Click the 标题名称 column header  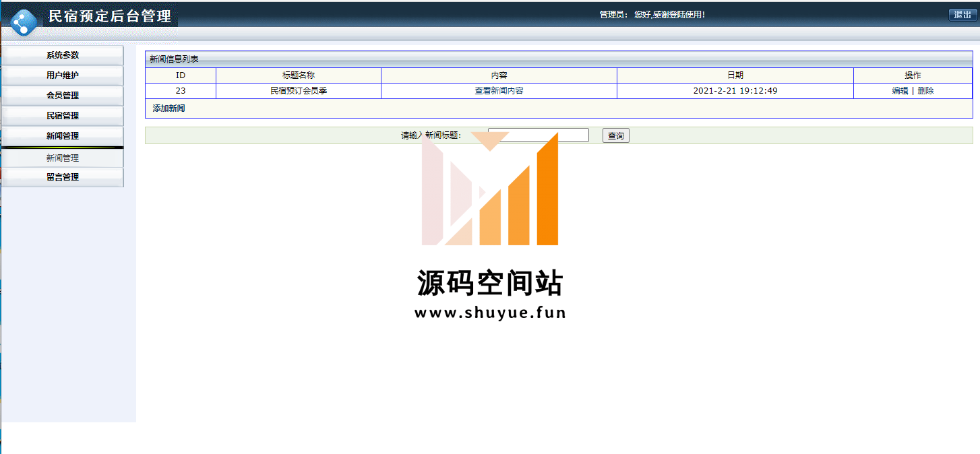(x=299, y=75)
